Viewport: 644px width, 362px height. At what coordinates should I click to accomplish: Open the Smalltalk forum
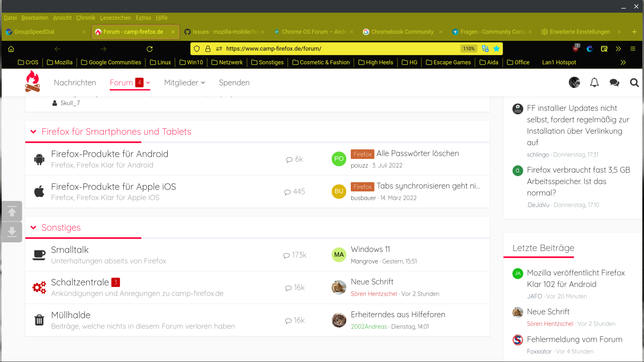coord(70,250)
